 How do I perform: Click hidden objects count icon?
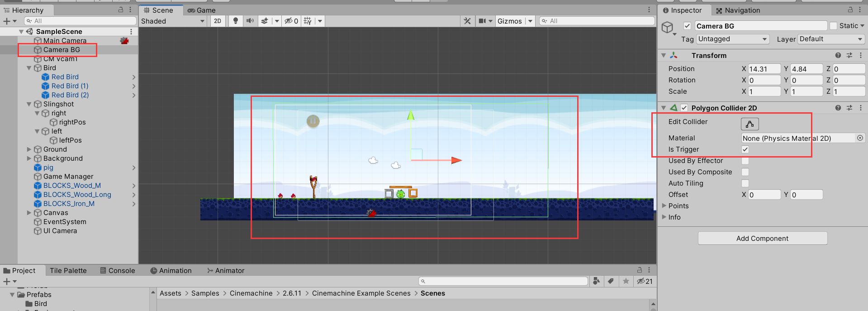(x=291, y=21)
